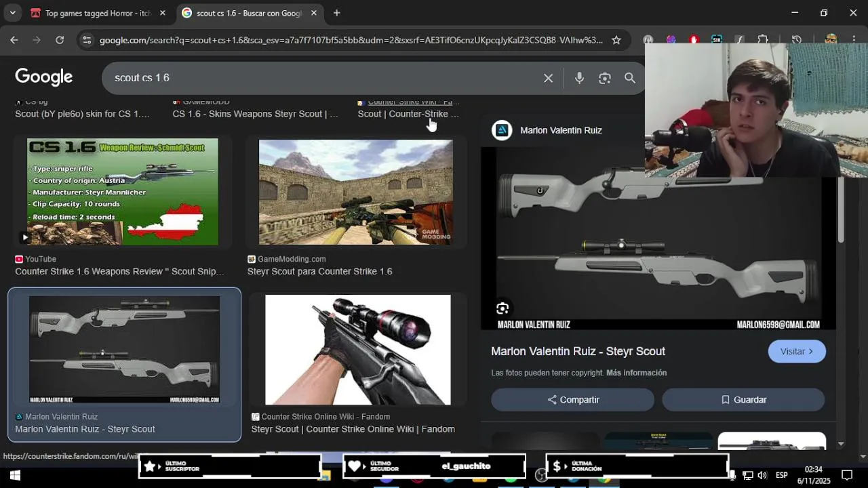Open Scout Counter-Strike Wiki result
868x488 pixels.
(x=408, y=114)
